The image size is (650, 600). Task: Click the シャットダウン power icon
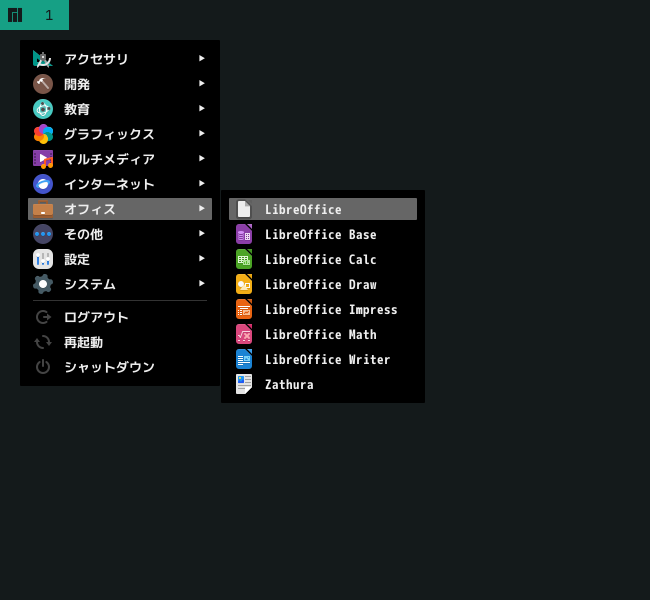point(43,367)
